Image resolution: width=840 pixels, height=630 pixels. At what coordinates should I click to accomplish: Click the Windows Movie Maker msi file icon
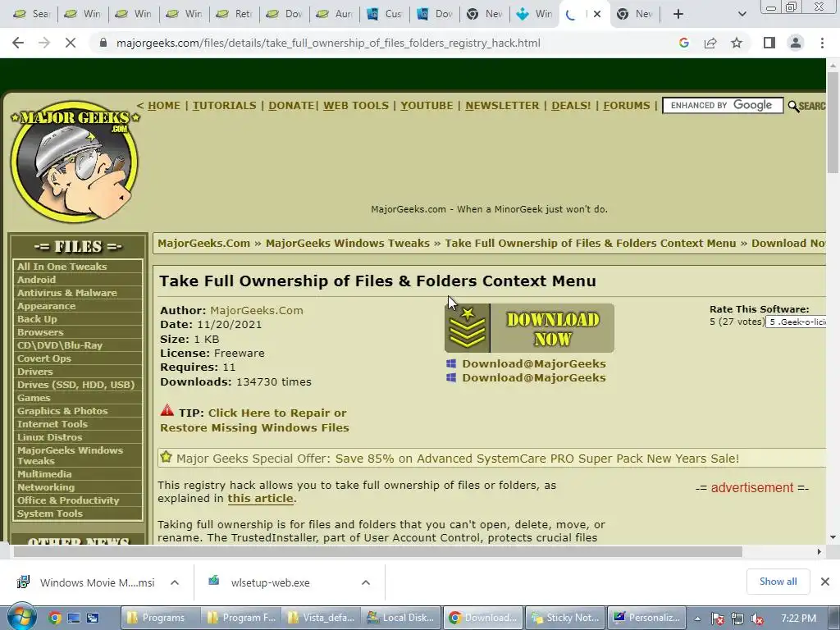point(24,582)
